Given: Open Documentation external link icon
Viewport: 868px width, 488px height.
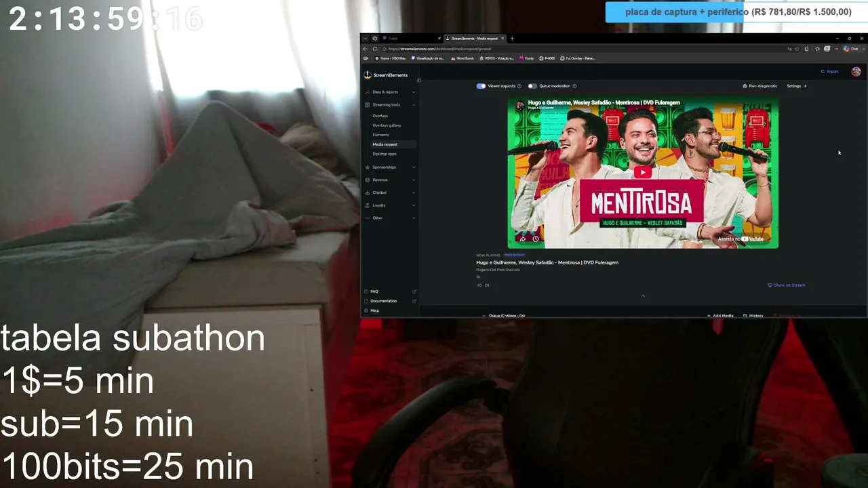Looking at the screenshot, I should [x=414, y=301].
